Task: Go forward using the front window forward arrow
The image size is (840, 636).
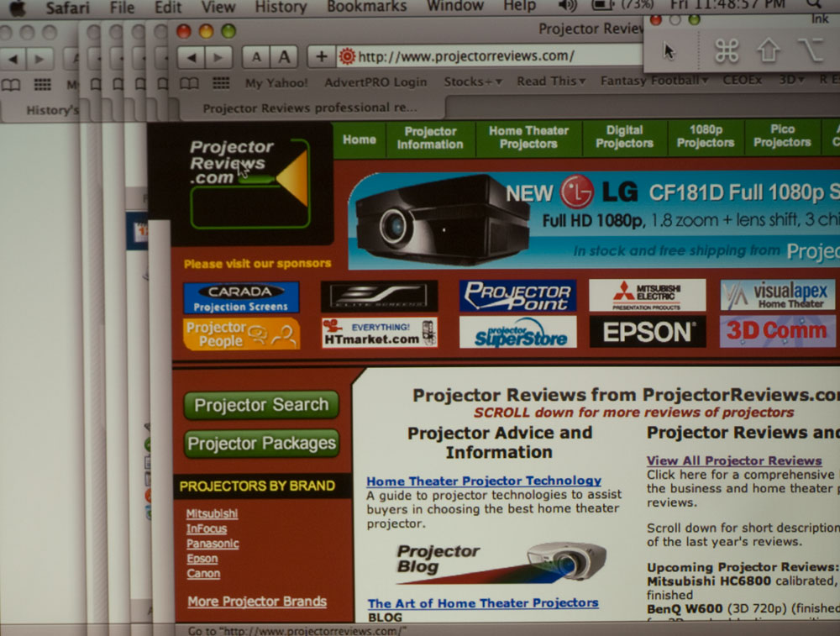Action: click(218, 57)
